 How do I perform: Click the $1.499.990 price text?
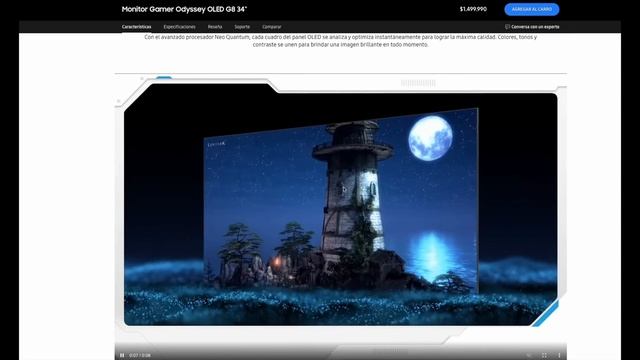pyautogui.click(x=473, y=9)
